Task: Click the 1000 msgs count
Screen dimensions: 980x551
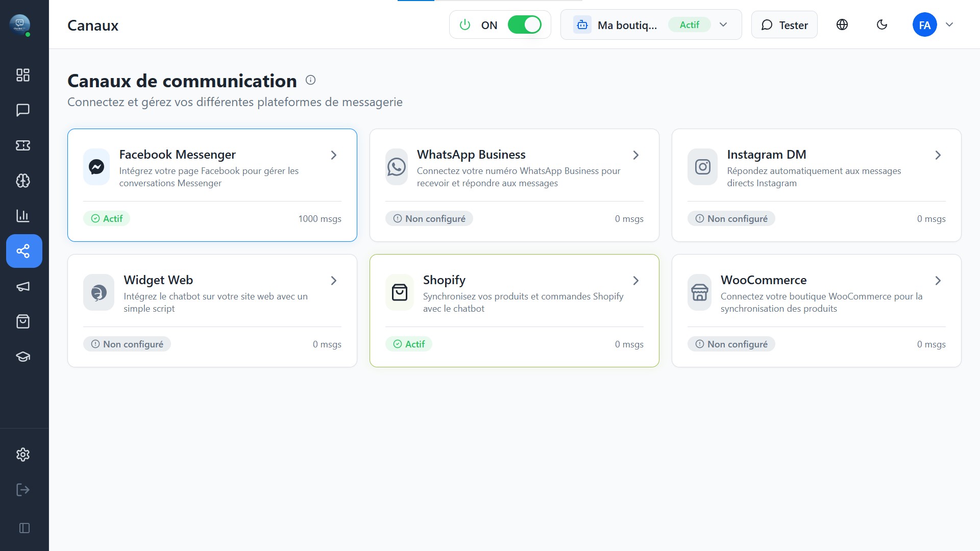Action: coord(320,219)
